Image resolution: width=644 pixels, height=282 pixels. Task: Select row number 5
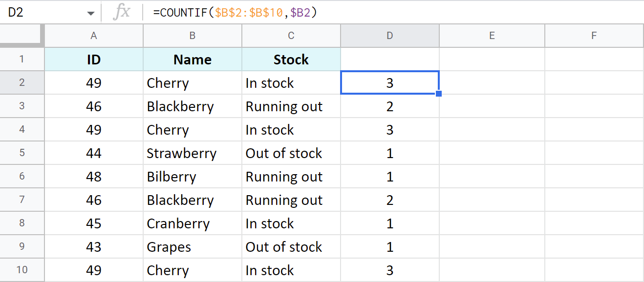click(22, 153)
